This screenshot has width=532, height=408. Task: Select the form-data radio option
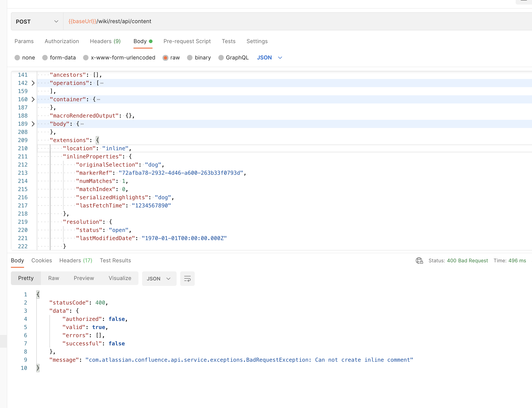pyautogui.click(x=45, y=58)
